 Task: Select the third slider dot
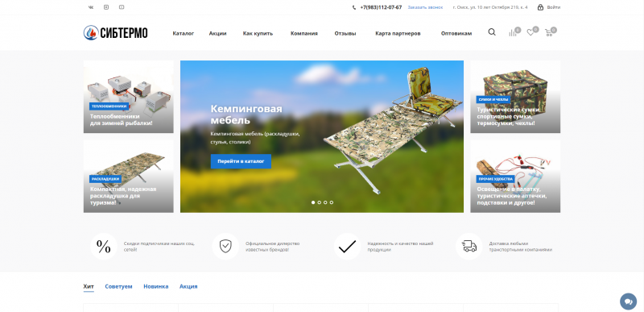click(x=325, y=202)
